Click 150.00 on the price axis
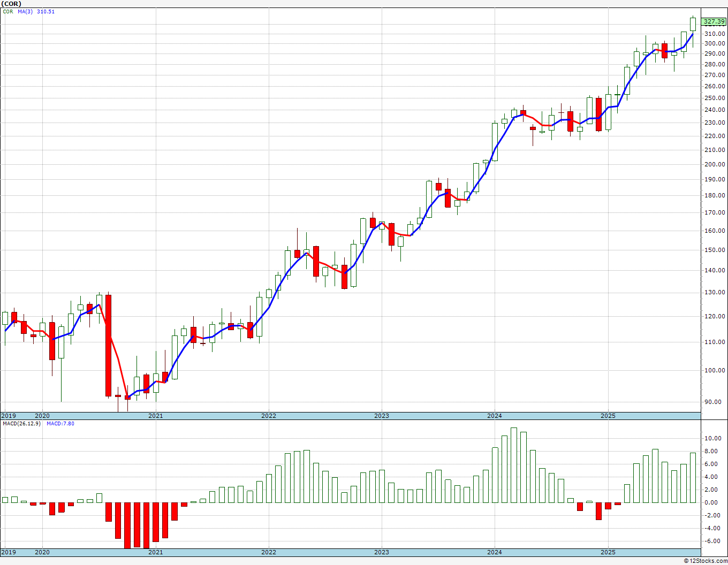Image resolution: width=728 pixels, height=565 pixels. pyautogui.click(x=715, y=250)
